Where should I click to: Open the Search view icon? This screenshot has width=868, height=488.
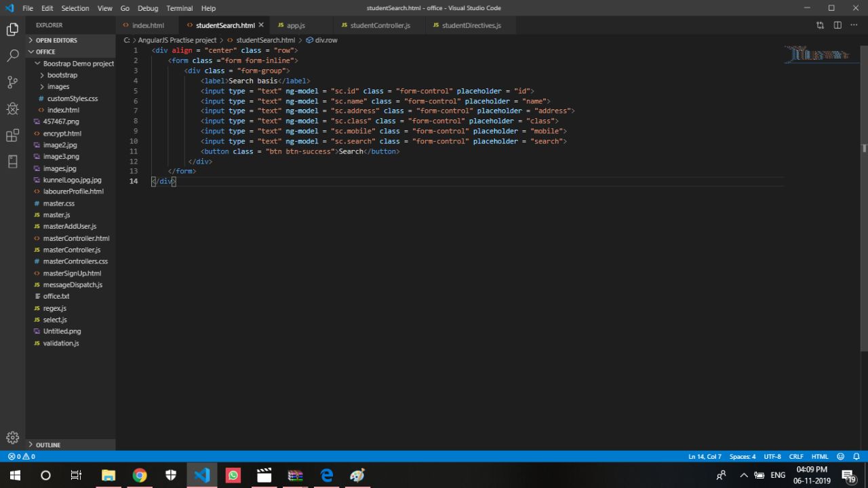(12, 56)
